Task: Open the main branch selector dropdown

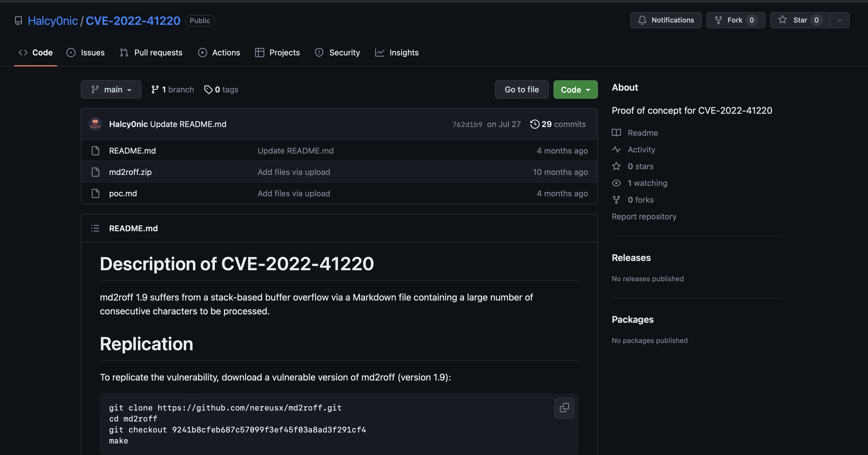Action: pyautogui.click(x=111, y=90)
